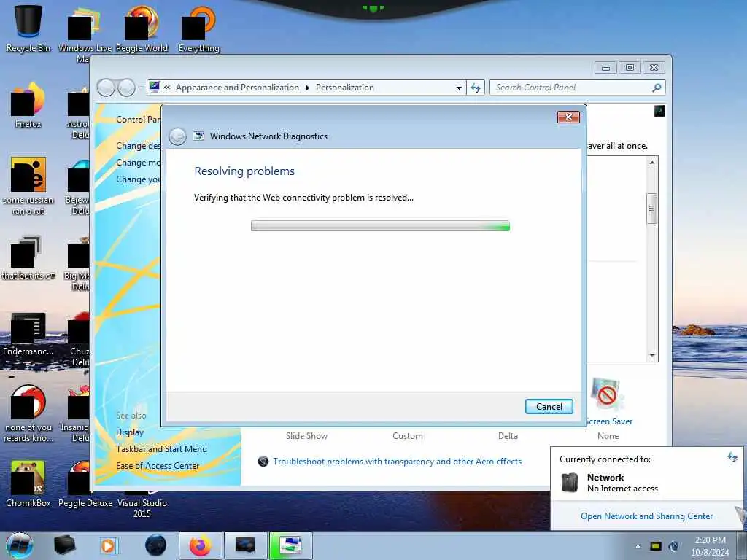The width and height of the screenshot is (747, 560).
Task: Open Visual Studio 2015 desktop shortcut
Action: tap(142, 505)
